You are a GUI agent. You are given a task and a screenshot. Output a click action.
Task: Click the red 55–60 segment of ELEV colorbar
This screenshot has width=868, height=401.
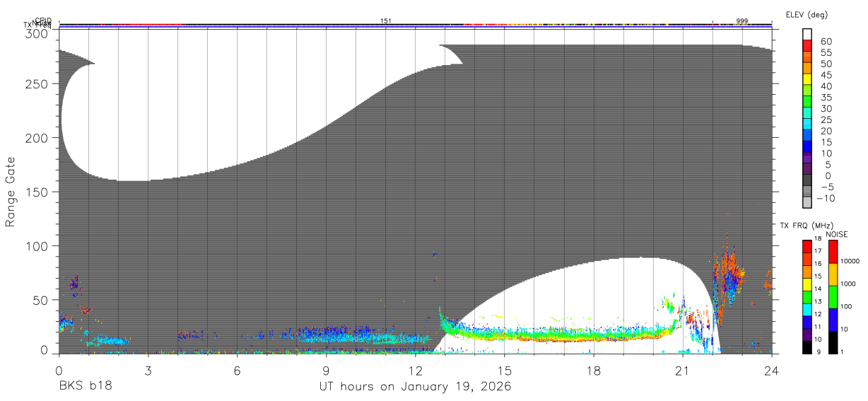coord(807,46)
